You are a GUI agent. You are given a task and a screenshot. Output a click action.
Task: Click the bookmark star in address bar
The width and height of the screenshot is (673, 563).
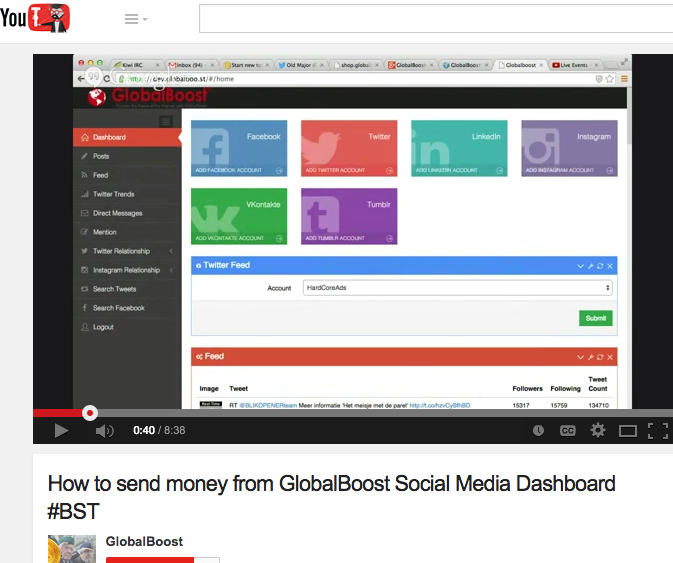point(609,79)
